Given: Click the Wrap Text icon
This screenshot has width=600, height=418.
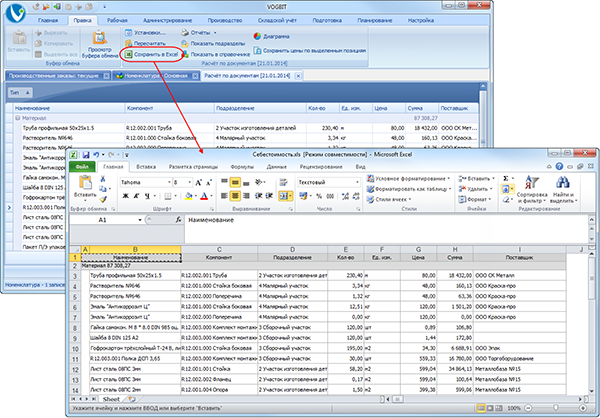Looking at the screenshot, I should tap(284, 182).
